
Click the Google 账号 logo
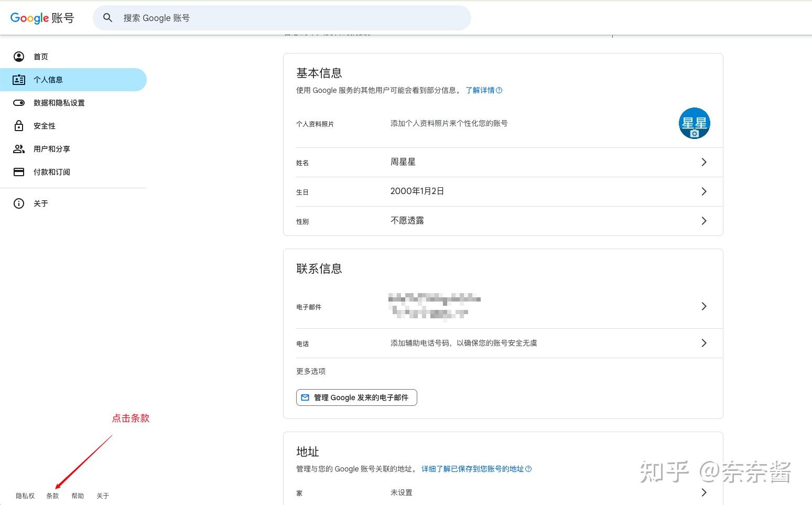coord(42,18)
